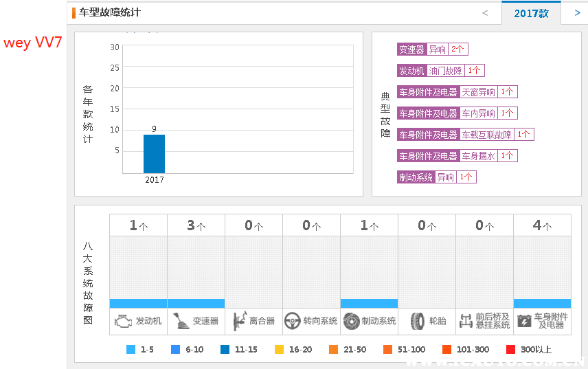Go to next model year arrow
The image size is (588, 369).
pyautogui.click(x=576, y=12)
